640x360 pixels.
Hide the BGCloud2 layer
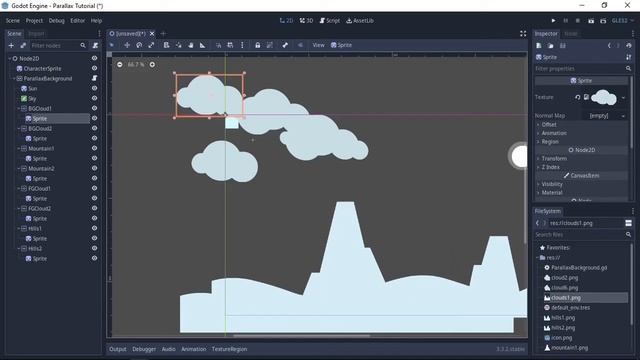[x=94, y=128]
